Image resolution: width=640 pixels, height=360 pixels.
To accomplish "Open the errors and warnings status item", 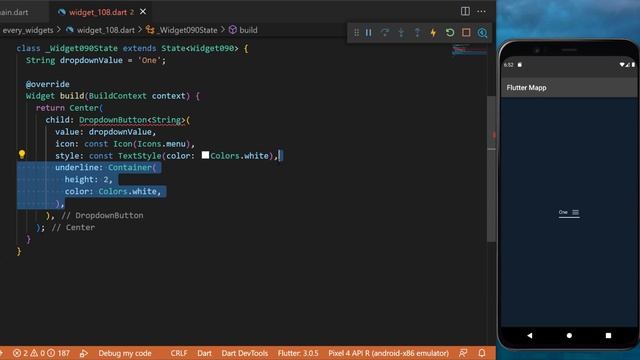I will click(41, 353).
